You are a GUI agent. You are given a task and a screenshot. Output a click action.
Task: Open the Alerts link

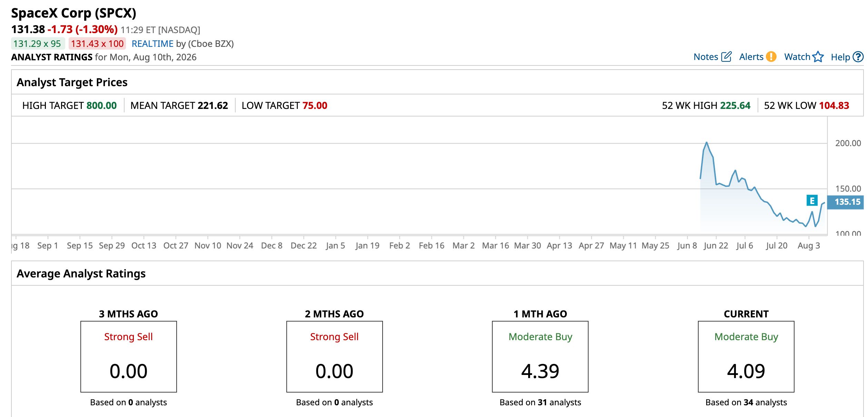751,57
